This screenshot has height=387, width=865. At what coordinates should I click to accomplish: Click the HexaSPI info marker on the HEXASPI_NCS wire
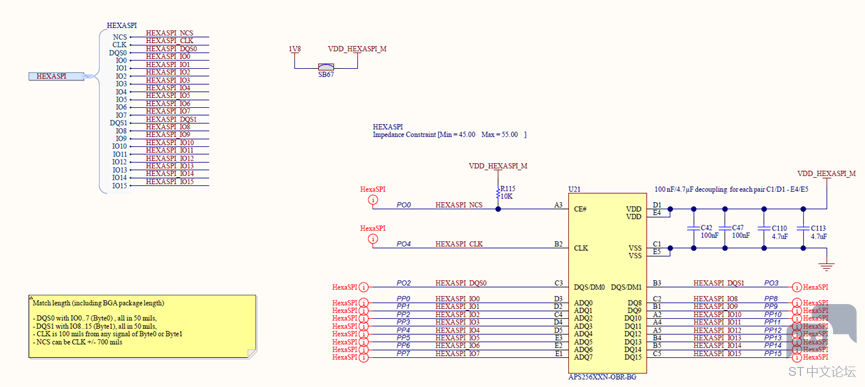coord(373,199)
